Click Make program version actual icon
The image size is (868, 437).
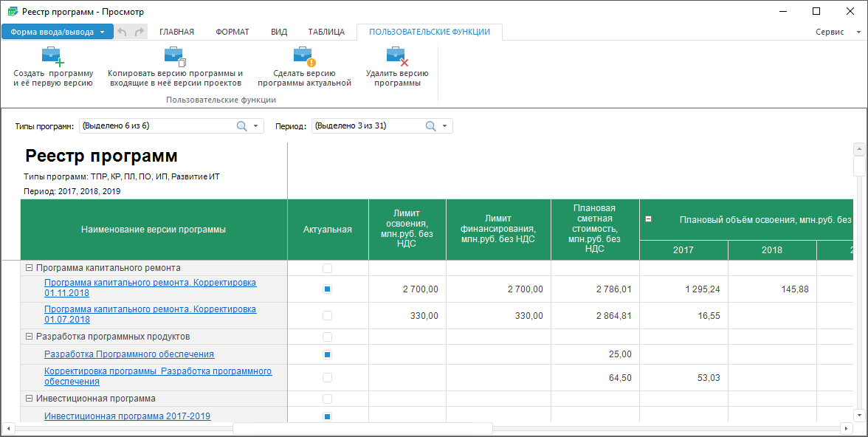304,56
